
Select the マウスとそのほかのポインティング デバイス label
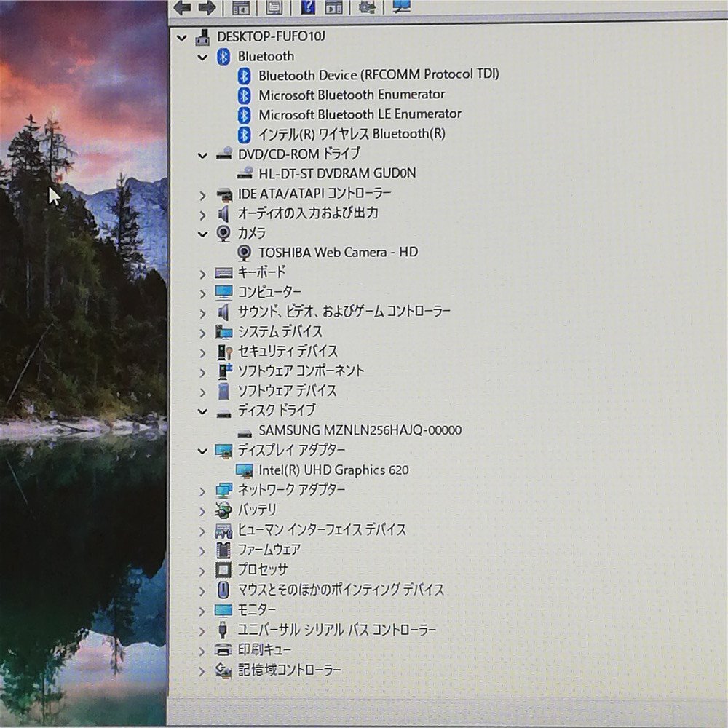[341, 590]
